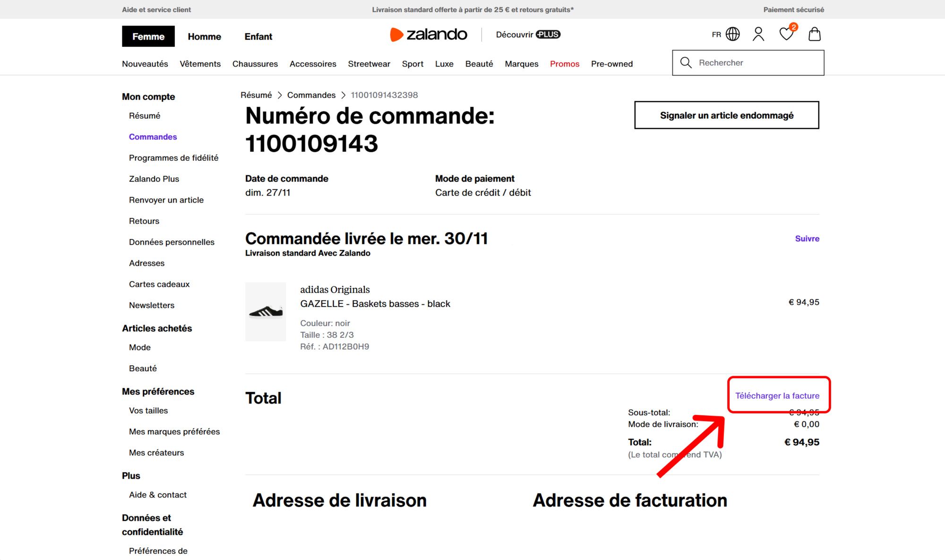Click Télécharger la facture link
Viewport: 945px width, 560px height.
777,396
